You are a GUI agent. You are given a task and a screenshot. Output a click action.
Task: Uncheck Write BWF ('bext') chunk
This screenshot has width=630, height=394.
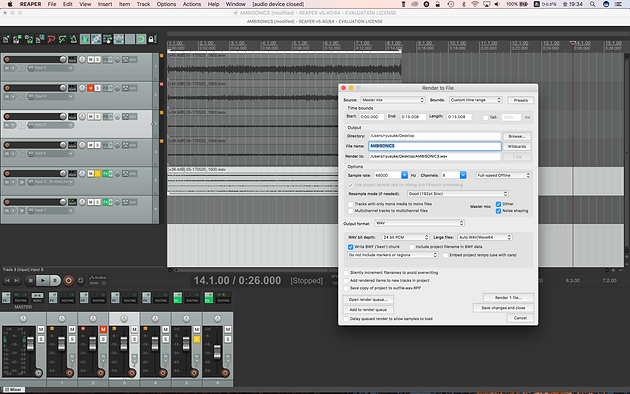coord(350,247)
